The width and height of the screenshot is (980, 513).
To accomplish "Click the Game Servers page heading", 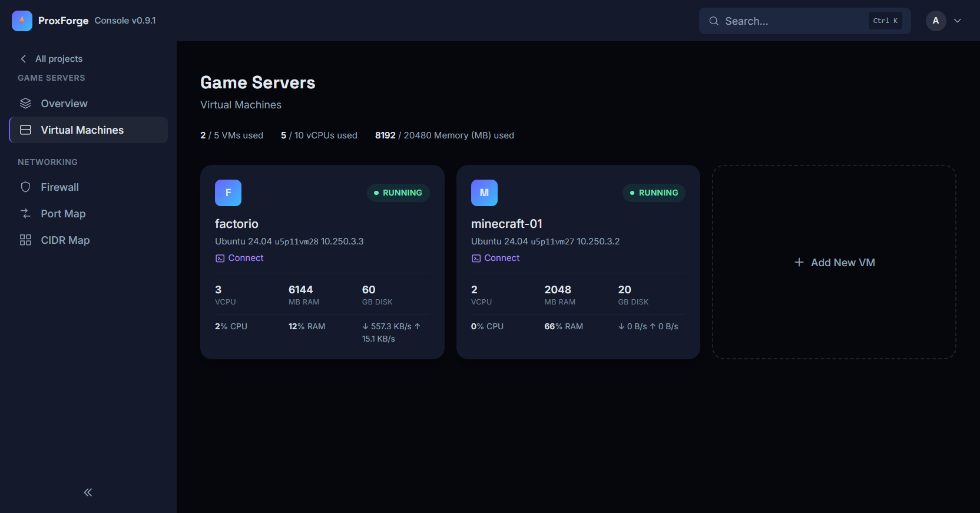I will [x=257, y=82].
